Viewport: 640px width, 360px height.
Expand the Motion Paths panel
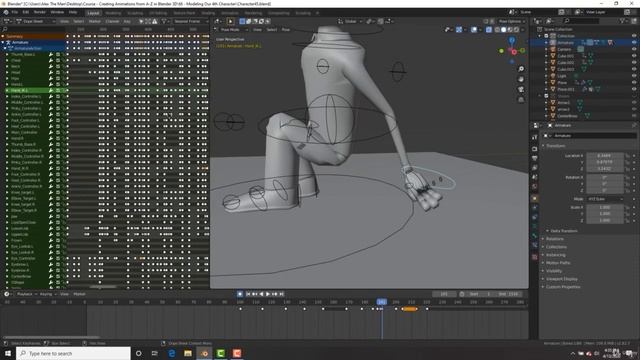(x=557, y=263)
